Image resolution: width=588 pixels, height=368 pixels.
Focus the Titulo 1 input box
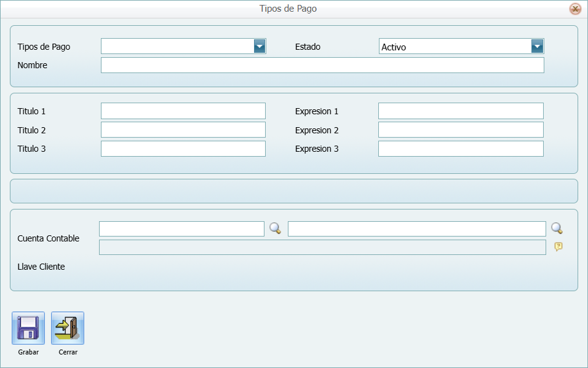click(x=183, y=111)
